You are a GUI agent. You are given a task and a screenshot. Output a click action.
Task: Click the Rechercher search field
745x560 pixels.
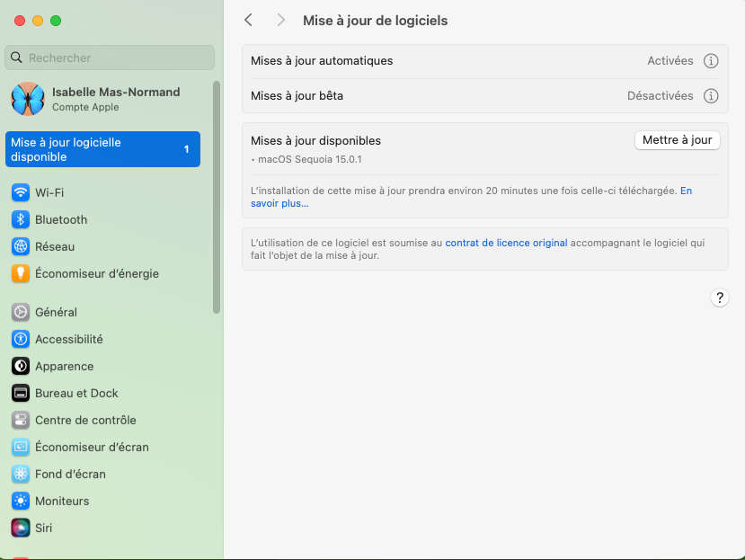pos(110,58)
